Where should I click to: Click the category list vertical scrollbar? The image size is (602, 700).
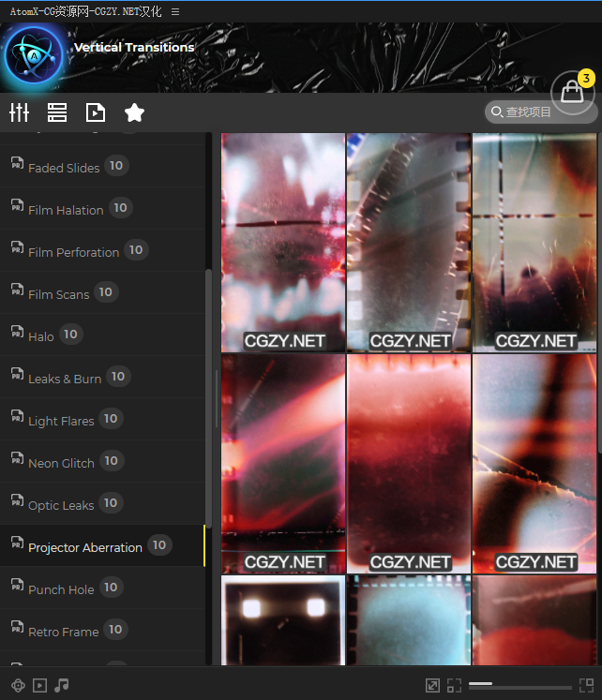click(x=208, y=399)
